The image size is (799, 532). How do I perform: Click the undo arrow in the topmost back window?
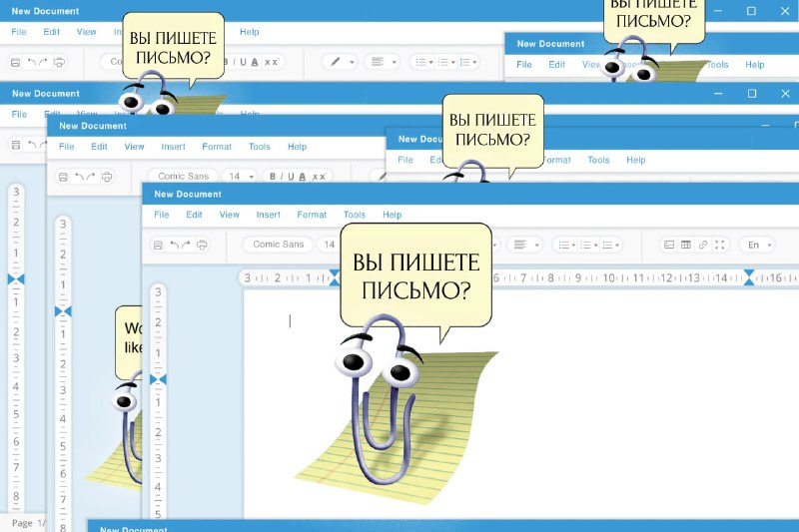(32, 62)
